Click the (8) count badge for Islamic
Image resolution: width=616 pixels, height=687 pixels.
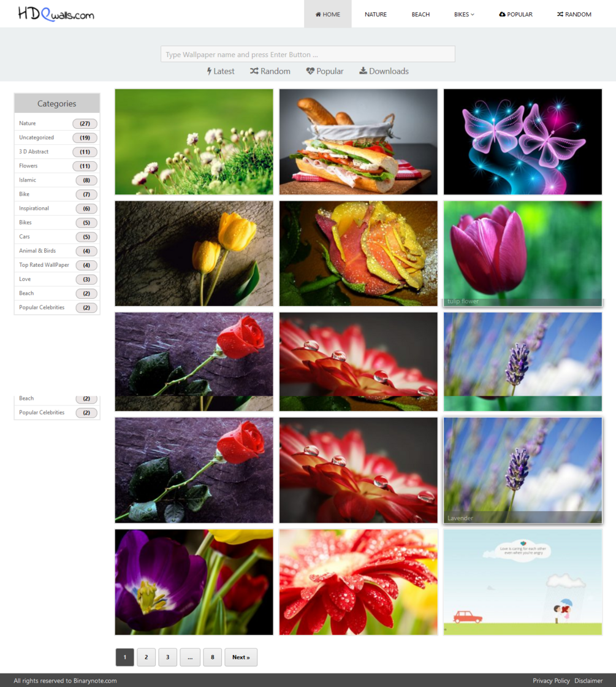(86, 180)
